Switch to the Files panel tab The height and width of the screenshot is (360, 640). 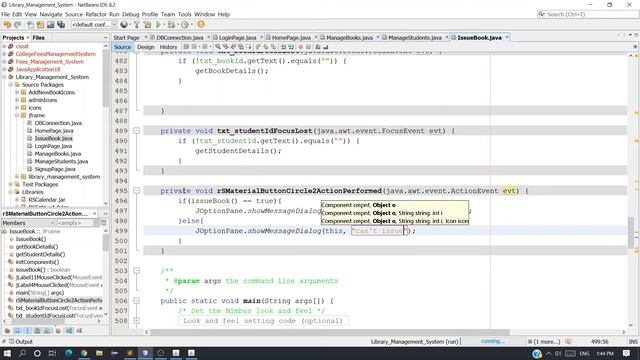pyautogui.click(x=39, y=38)
